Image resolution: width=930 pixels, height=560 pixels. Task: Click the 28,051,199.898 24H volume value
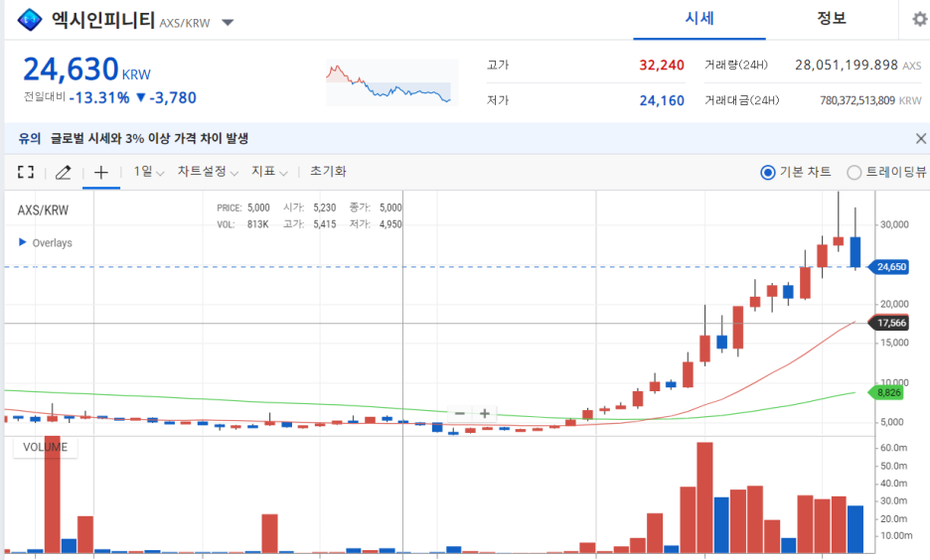(847, 65)
